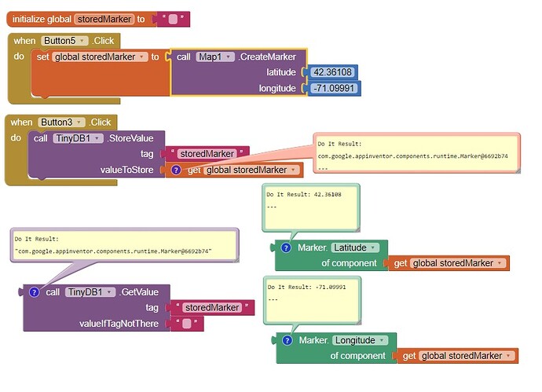
Task: Click the comment icon on TinyDB1.GetValue block
Action: [x=34, y=292]
